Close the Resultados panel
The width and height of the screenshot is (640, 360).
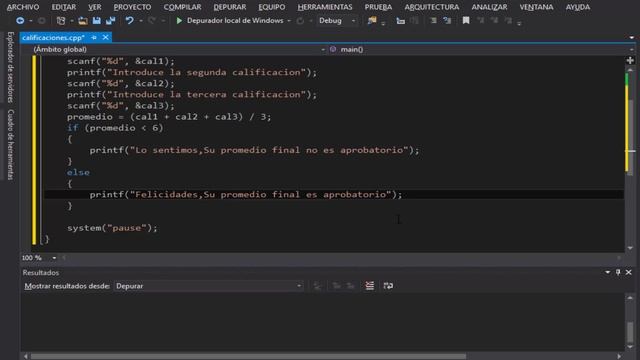coord(629,272)
